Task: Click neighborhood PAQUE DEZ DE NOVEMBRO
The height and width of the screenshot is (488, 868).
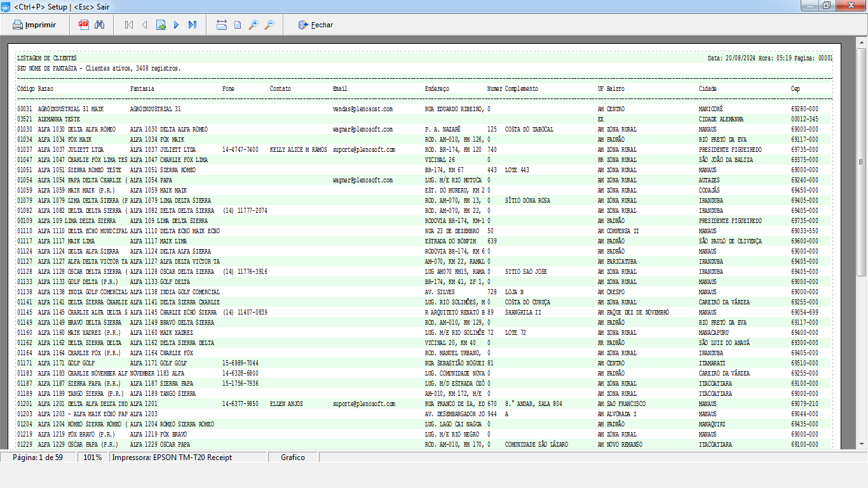Action: tap(638, 313)
